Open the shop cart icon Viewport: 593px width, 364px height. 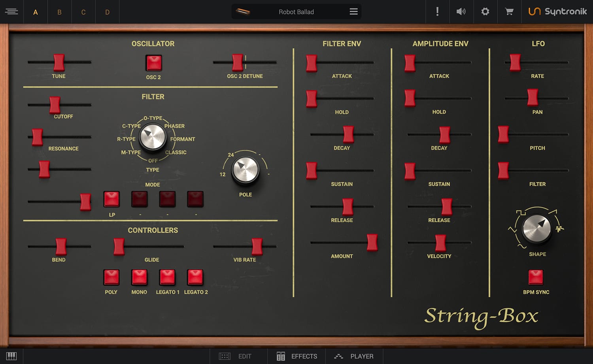pos(509,12)
